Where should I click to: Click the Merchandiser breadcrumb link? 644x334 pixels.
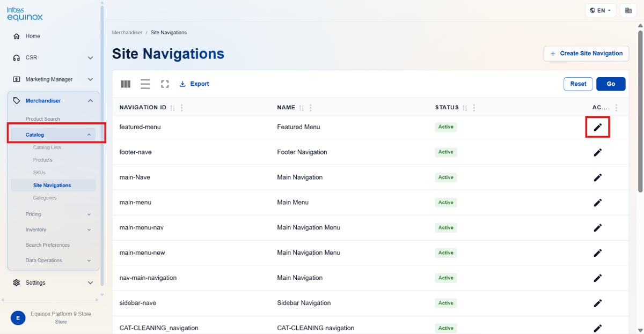click(127, 33)
